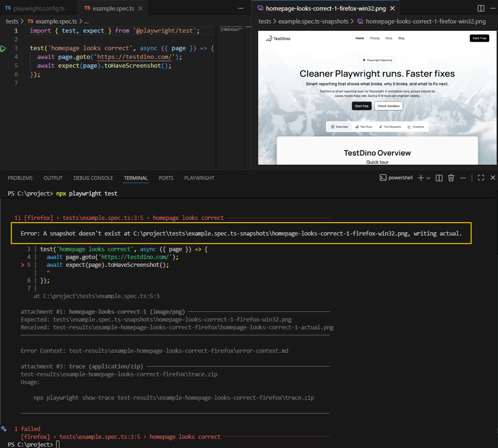The height and width of the screenshot is (448, 498).
Task: Run the 'homepage looks correct' test via gutter icon
Action: point(3,48)
